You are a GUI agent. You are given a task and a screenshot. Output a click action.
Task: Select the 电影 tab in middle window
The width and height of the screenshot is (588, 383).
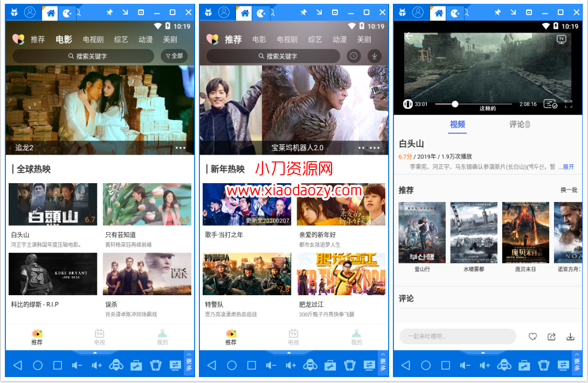click(x=259, y=39)
